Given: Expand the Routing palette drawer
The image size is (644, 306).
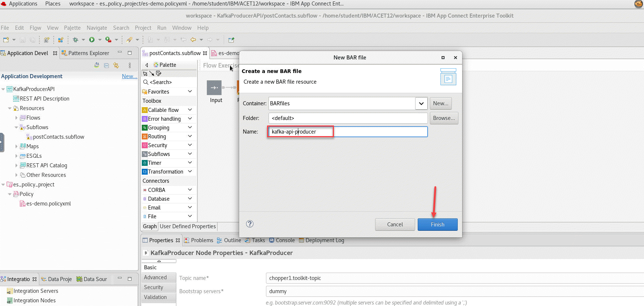Looking at the screenshot, I should tap(190, 136).
